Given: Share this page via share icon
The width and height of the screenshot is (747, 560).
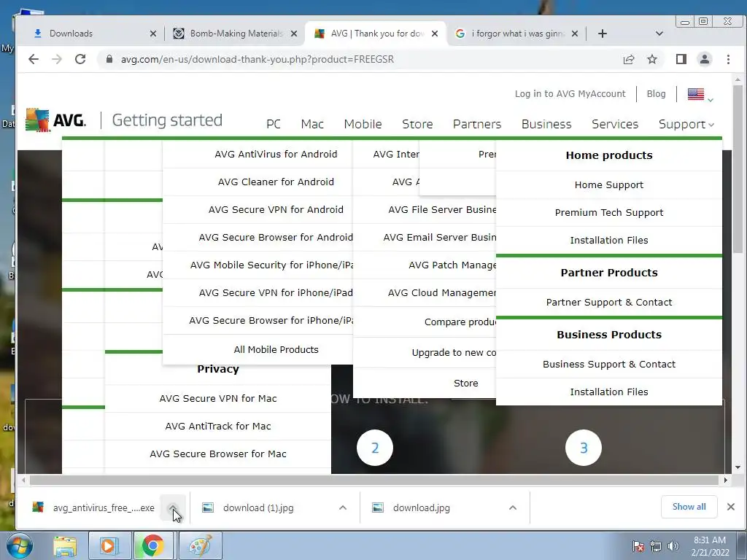Looking at the screenshot, I should (629, 59).
